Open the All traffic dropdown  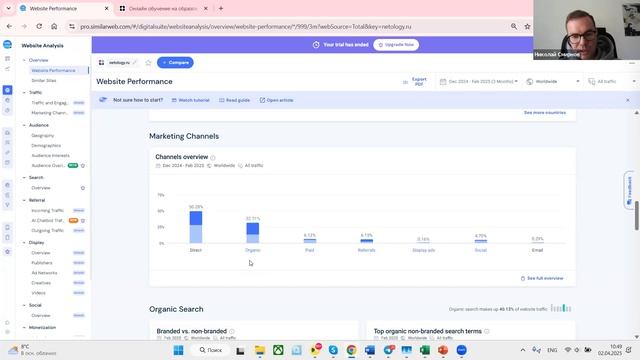tap(611, 82)
